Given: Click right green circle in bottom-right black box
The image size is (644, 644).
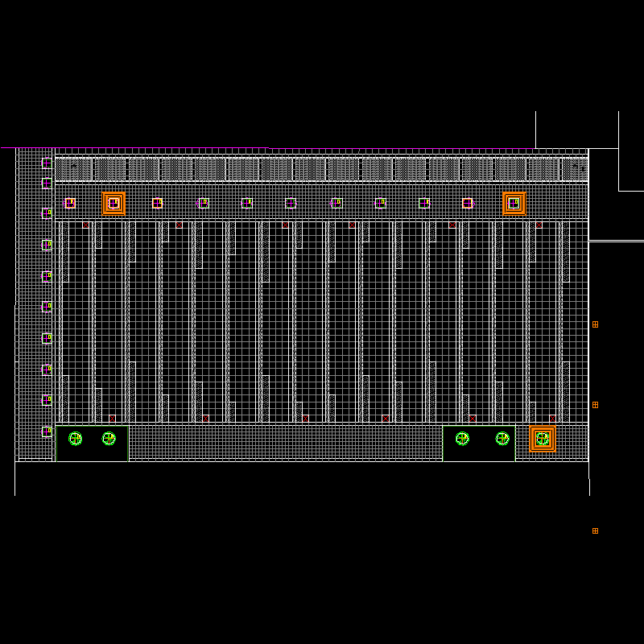Looking at the screenshot, I should pyautogui.click(x=502, y=439).
